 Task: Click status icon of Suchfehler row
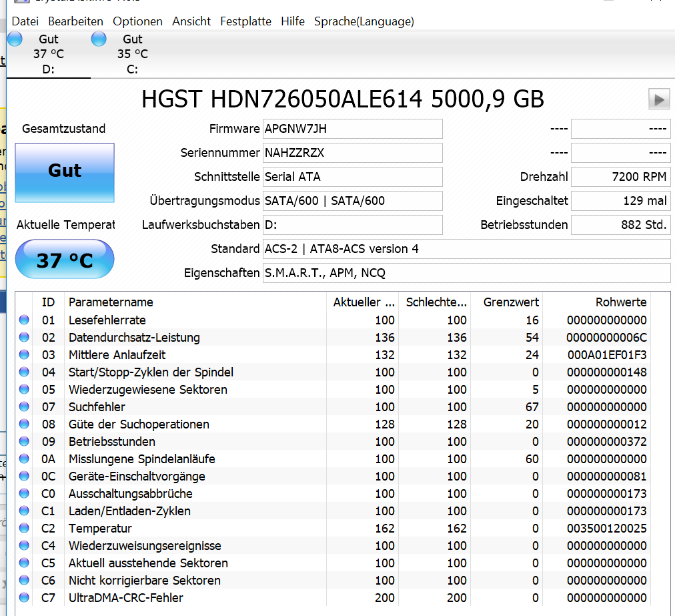tap(24, 406)
